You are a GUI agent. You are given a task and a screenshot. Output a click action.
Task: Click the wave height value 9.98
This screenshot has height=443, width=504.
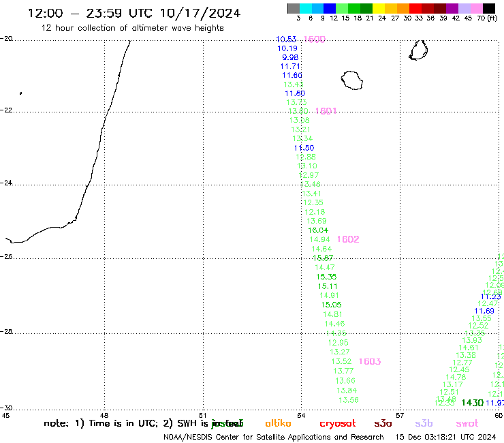click(x=290, y=57)
